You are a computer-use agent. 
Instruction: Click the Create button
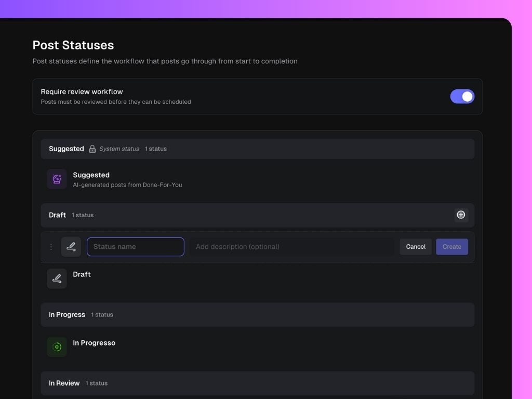452,247
